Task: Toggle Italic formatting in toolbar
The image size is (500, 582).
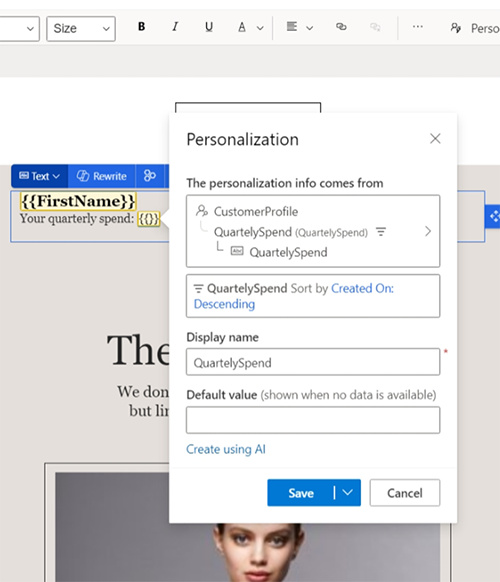Action: point(175,27)
